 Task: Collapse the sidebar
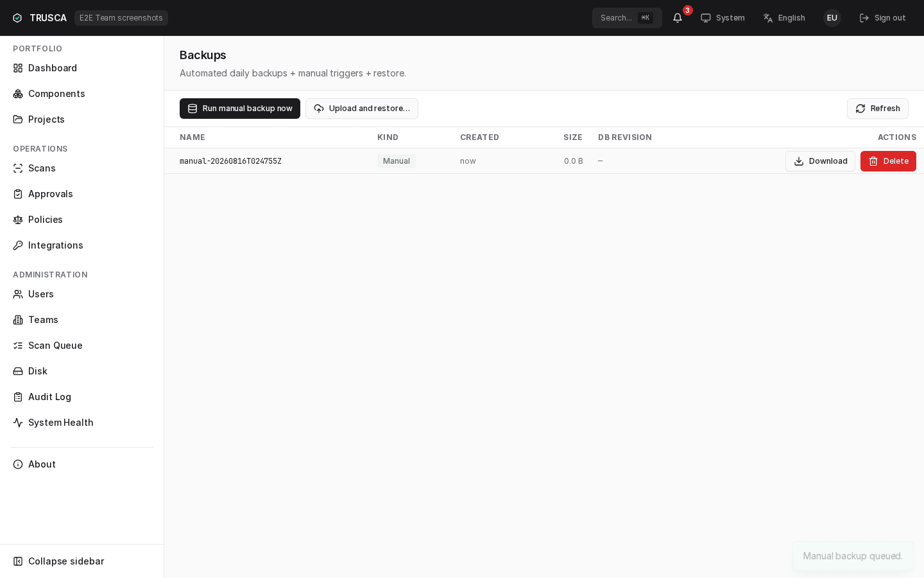81,561
